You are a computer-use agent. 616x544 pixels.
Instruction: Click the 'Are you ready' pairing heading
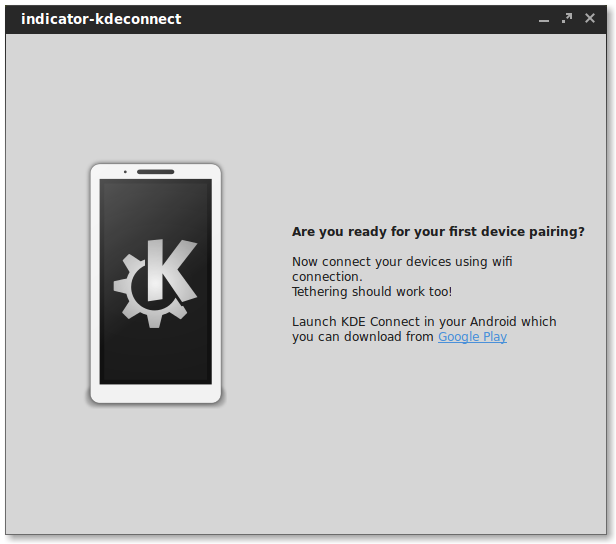(x=438, y=231)
